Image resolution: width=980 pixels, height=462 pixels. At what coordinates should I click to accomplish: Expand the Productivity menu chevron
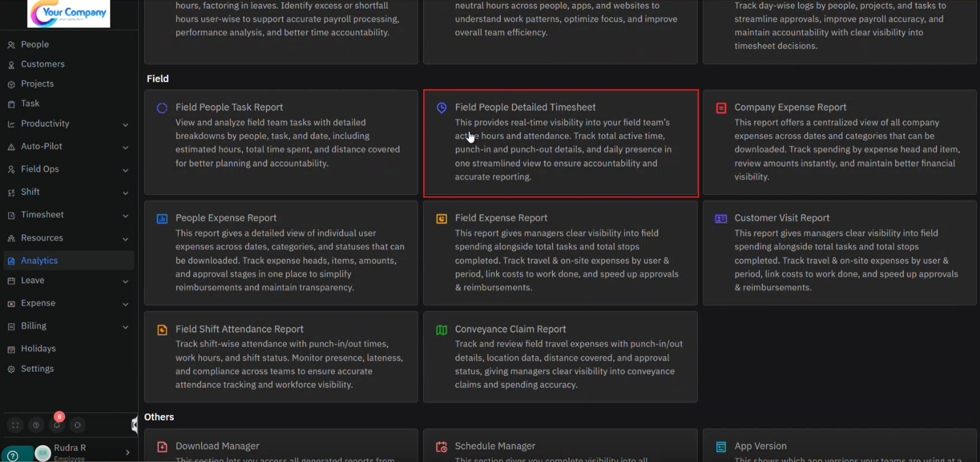[x=125, y=125]
